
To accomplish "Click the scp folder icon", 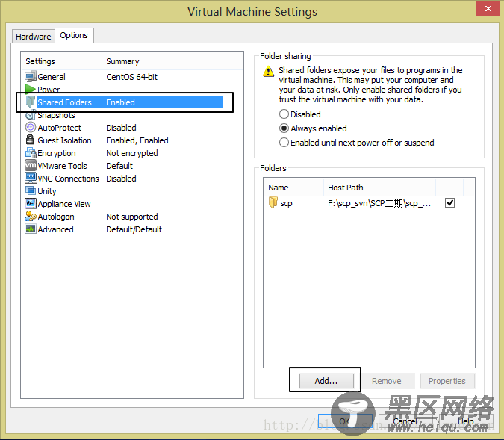I will [273, 202].
